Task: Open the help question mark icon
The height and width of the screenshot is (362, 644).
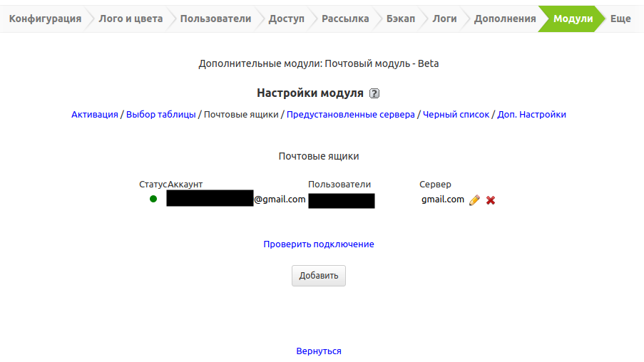Action: click(374, 93)
